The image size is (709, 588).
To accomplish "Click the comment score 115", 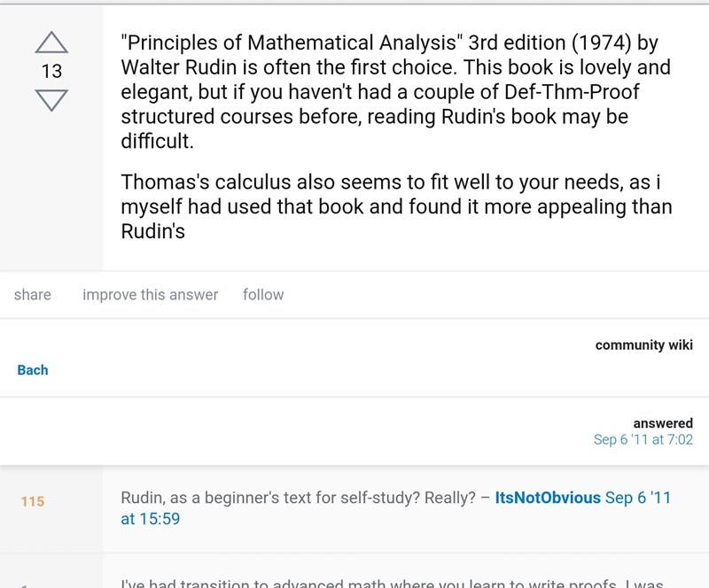I will tap(33, 501).
